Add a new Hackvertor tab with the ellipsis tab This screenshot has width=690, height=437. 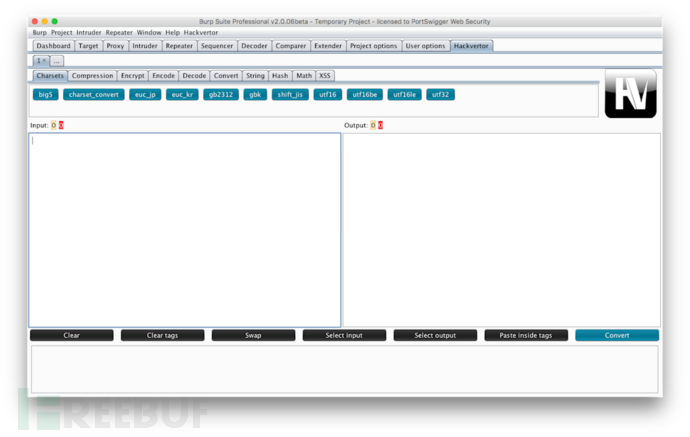(57, 61)
